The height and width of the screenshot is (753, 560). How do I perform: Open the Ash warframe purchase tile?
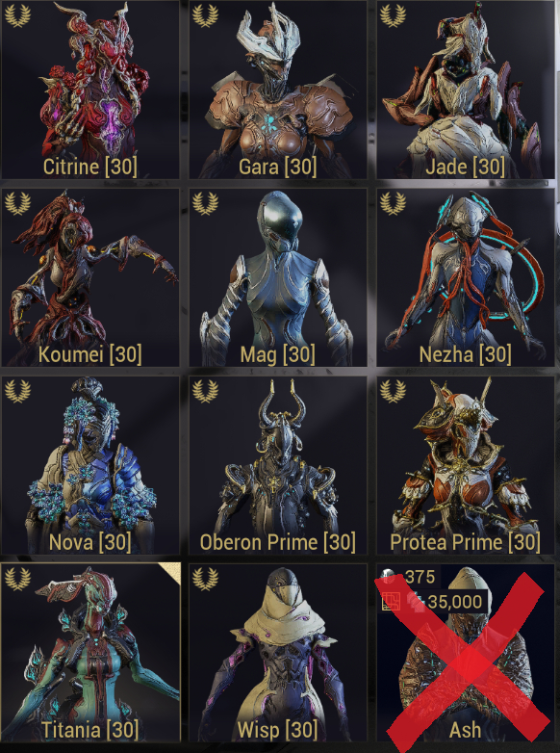point(466,653)
